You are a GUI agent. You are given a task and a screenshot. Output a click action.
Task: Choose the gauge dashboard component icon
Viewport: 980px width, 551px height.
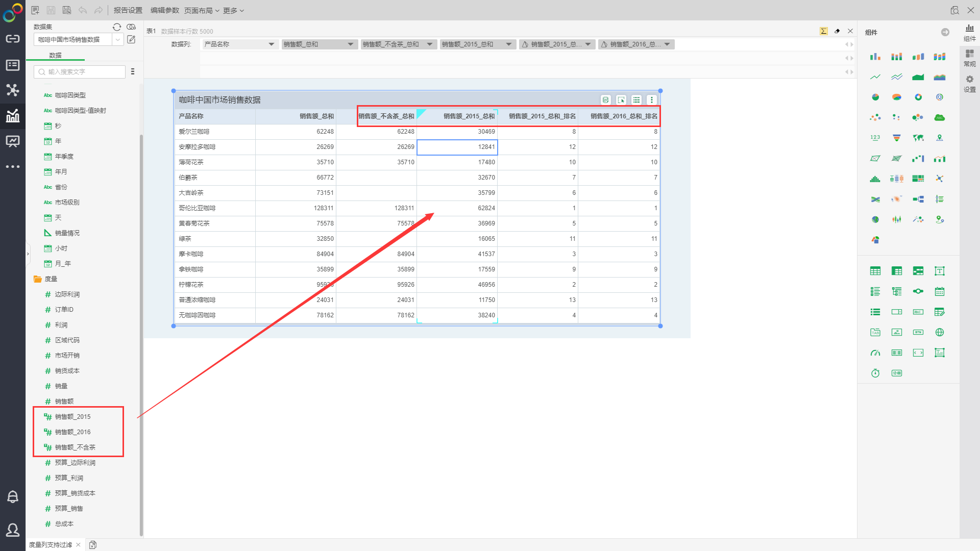875,353
